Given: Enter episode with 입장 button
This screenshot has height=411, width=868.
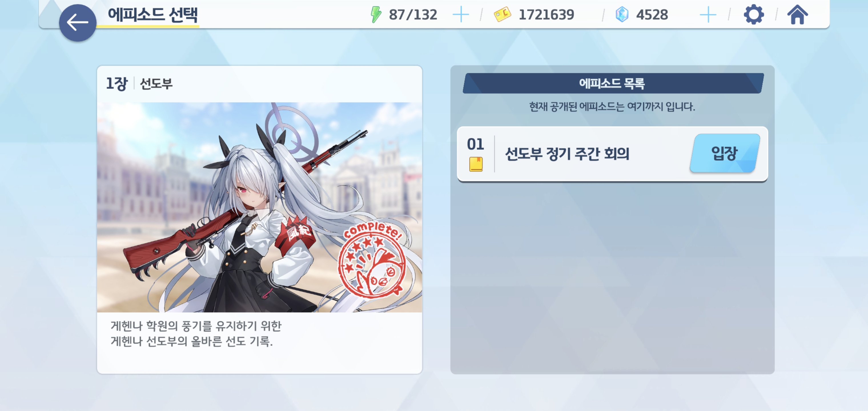Looking at the screenshot, I should (x=725, y=153).
